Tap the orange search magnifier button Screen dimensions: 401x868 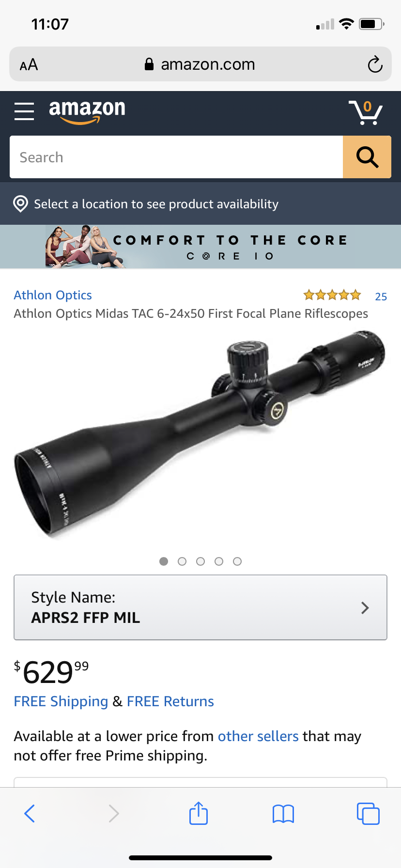point(367,157)
